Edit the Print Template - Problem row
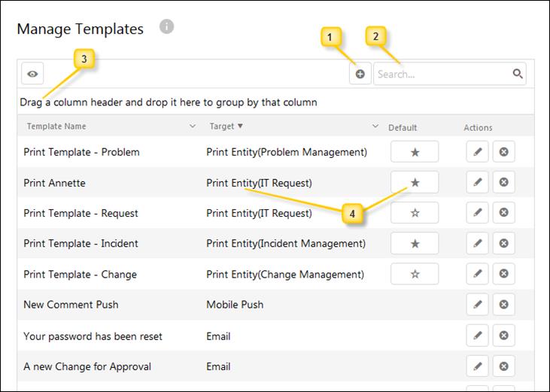 [477, 152]
